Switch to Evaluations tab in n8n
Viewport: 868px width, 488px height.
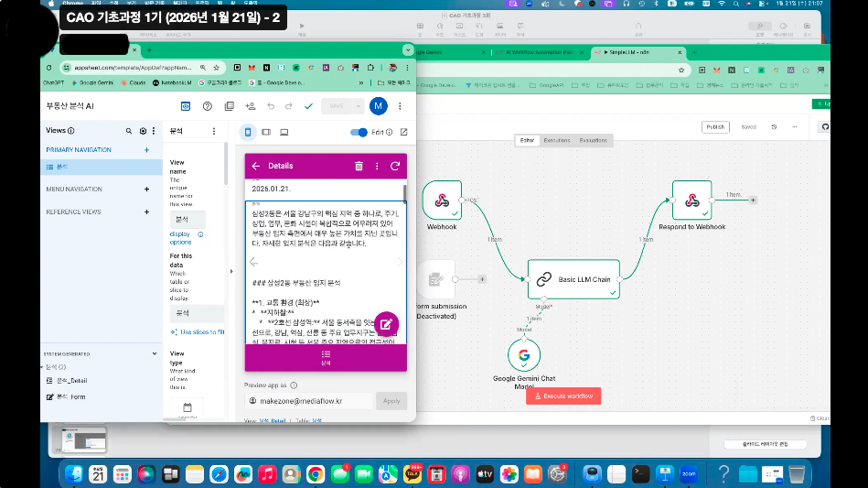point(593,140)
